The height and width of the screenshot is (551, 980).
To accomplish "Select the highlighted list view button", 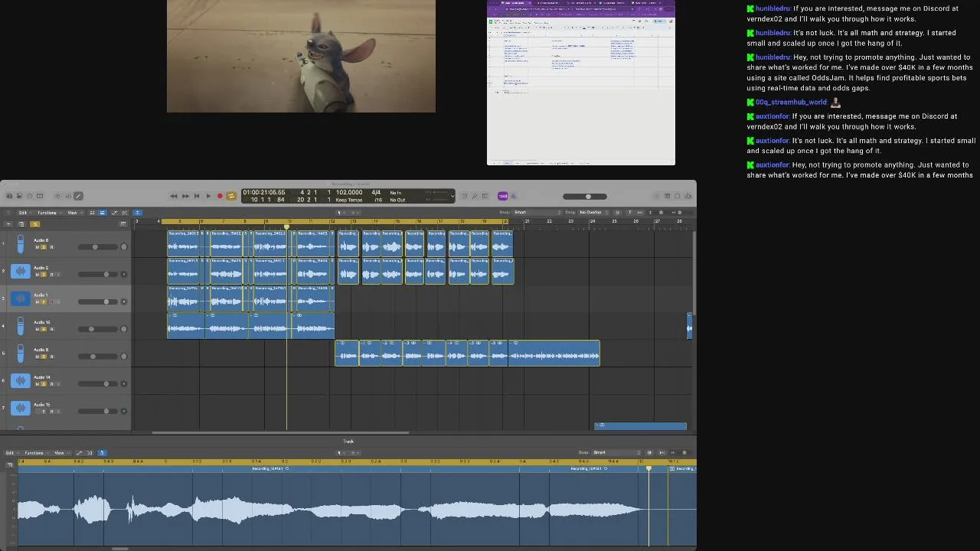I will click(102, 213).
